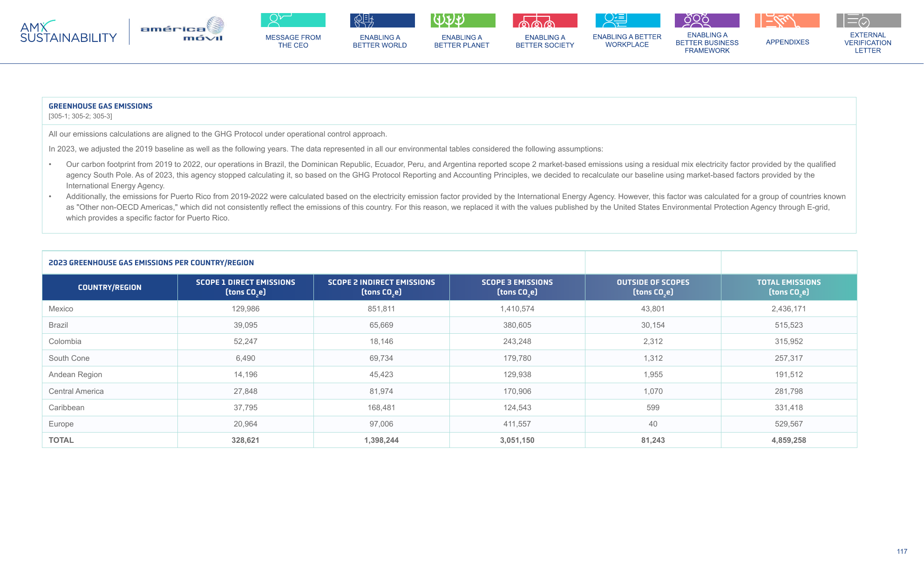This screenshot has width=924, height=571.
Task: Click the green Enabling a Better Planet icon
Action: (x=463, y=20)
